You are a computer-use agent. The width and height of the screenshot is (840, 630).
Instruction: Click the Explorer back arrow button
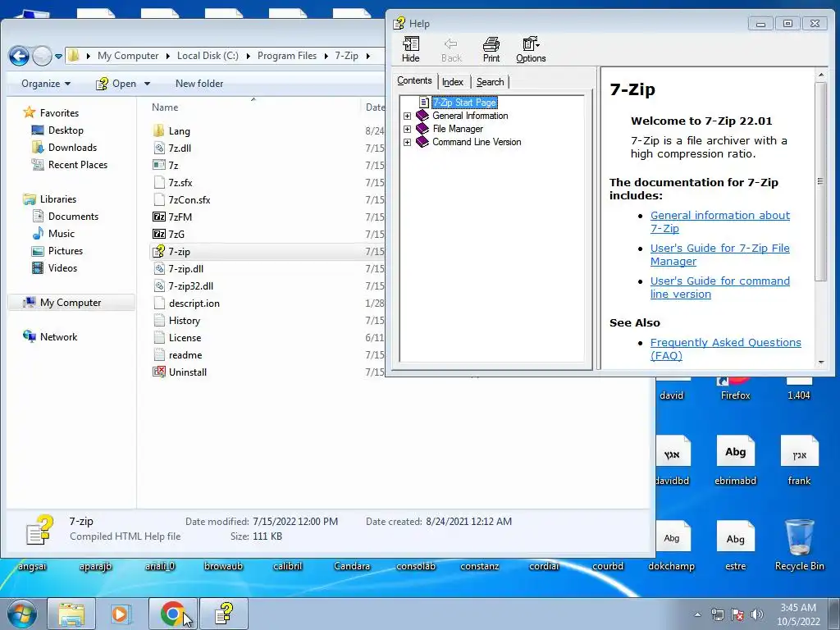click(19, 55)
